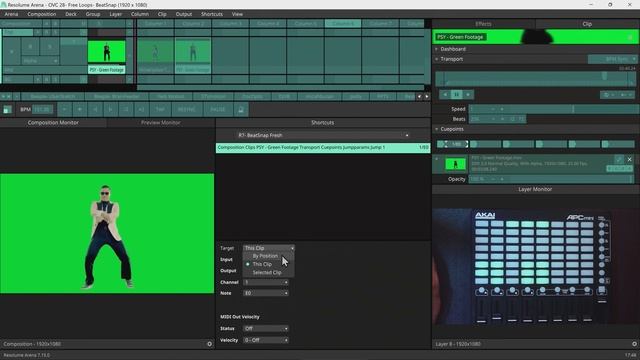Open the Group menu
Image resolution: width=640 pixels, height=360 pixels.
click(x=93, y=14)
